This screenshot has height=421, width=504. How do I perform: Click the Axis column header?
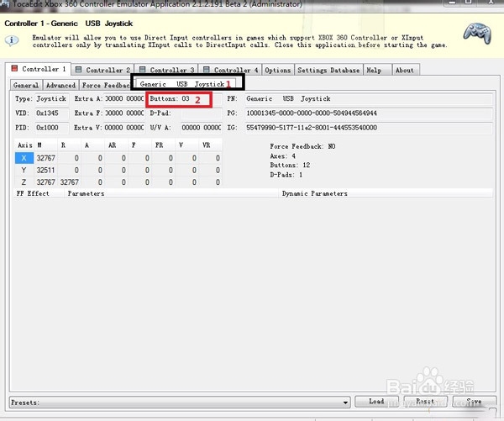(24, 145)
